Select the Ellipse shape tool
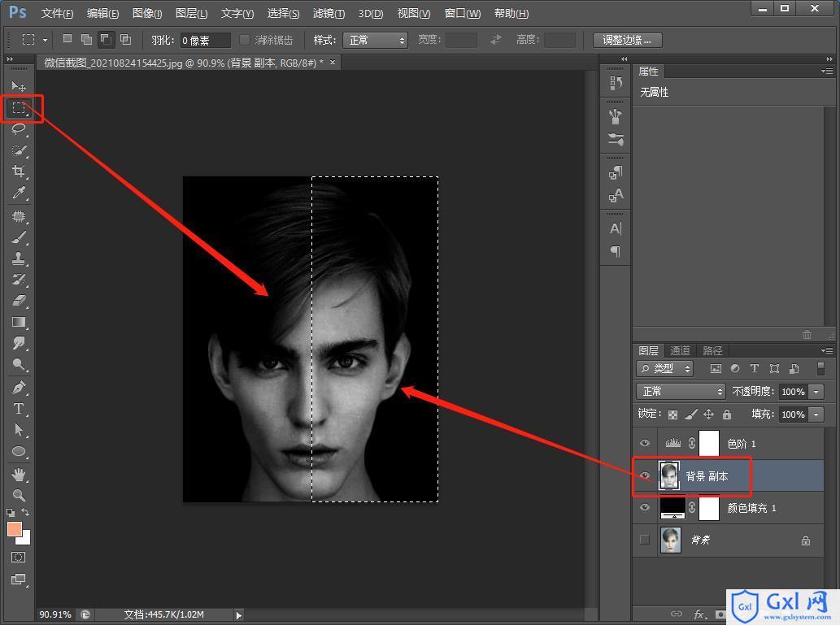The image size is (840, 625). click(x=19, y=451)
